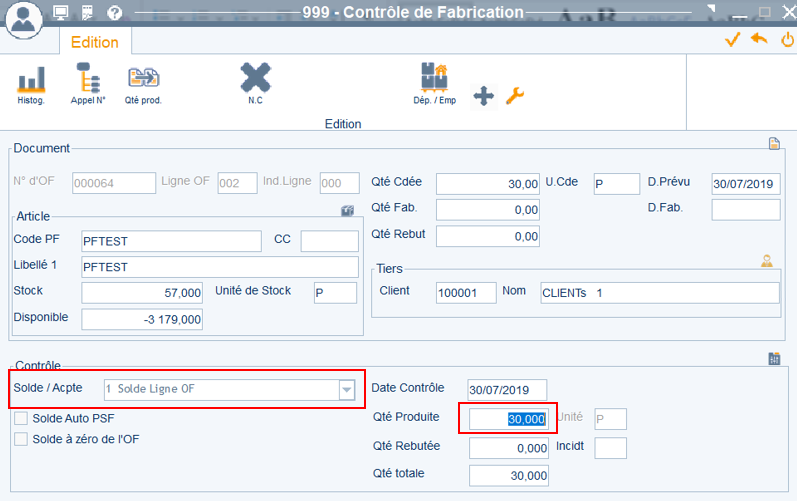Viewport: 797px width, 501px height.
Task: Click the Qté Fab. field
Action: pos(488,210)
